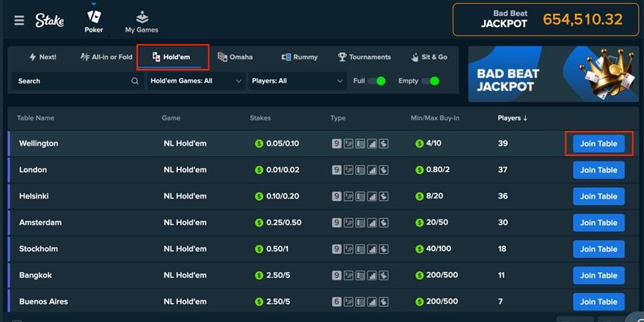Click the stairs icon in Bangkok row
The width and height of the screenshot is (644, 322).
tap(372, 275)
